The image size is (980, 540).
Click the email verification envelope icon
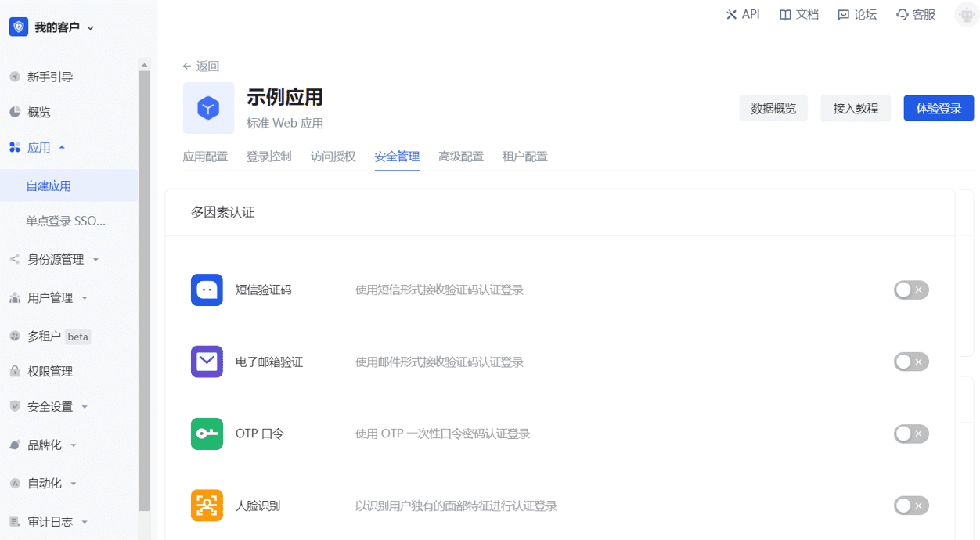(x=207, y=362)
